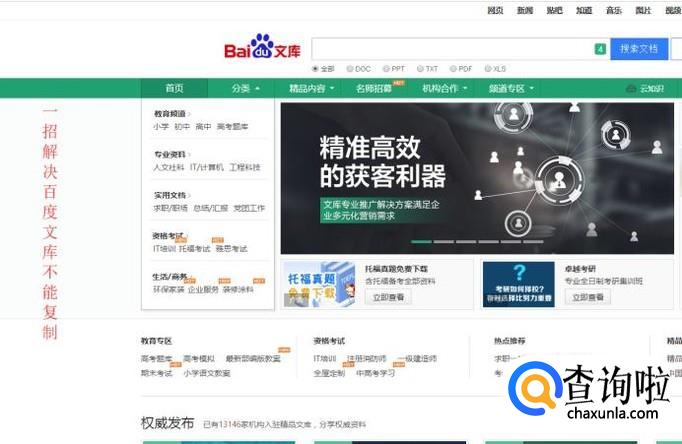The height and width of the screenshot is (444, 682).
Task: Click the 权威发布 section heading
Action: (167, 423)
